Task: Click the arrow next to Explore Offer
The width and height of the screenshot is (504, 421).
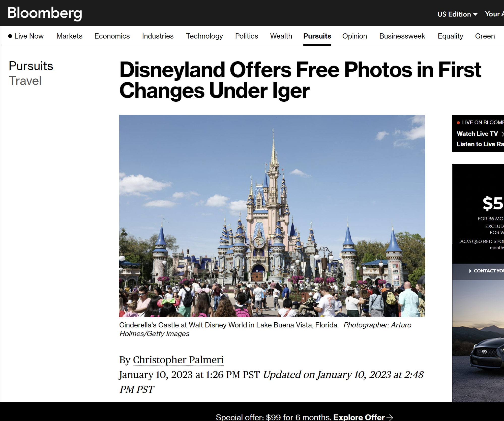Action: pyautogui.click(x=390, y=417)
